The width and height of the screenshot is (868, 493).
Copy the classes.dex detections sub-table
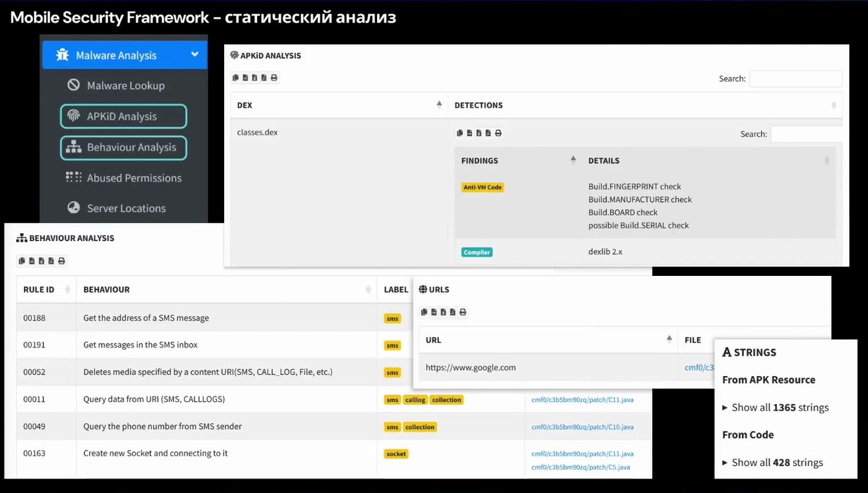click(460, 133)
